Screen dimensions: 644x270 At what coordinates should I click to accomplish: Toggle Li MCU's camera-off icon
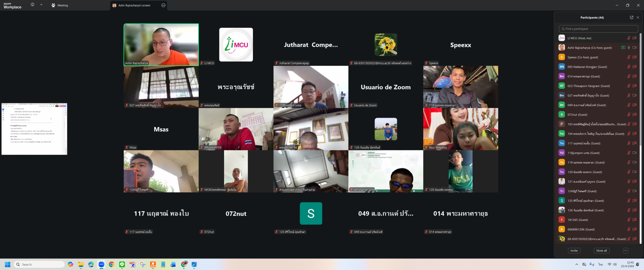[634, 38]
